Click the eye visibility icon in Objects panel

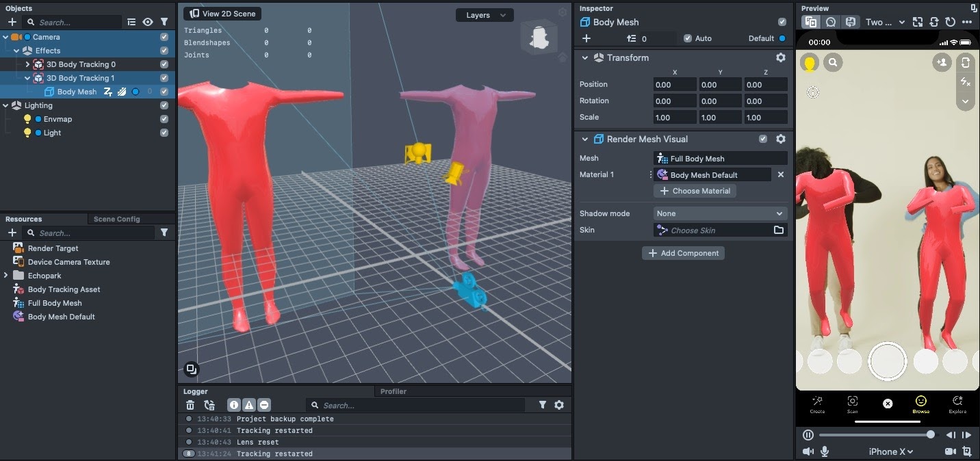click(148, 22)
